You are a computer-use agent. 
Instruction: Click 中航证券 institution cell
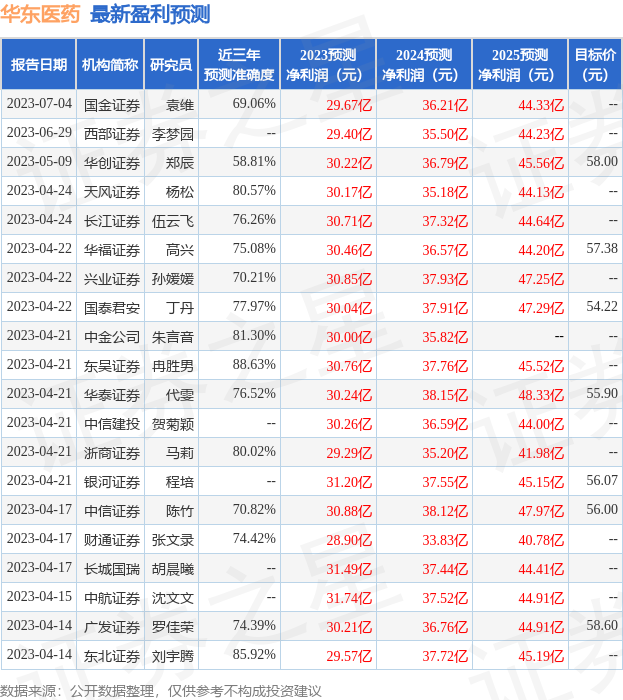pos(112,598)
